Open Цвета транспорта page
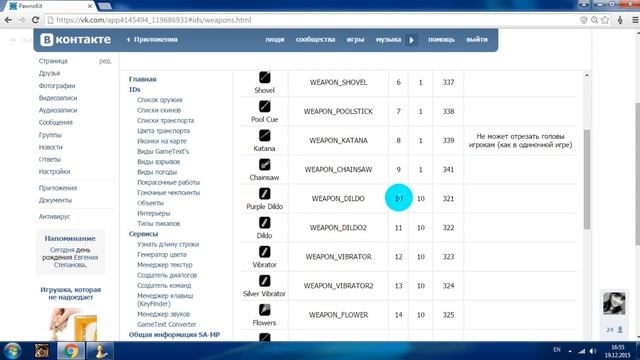This screenshot has width=640, height=360. (x=163, y=131)
